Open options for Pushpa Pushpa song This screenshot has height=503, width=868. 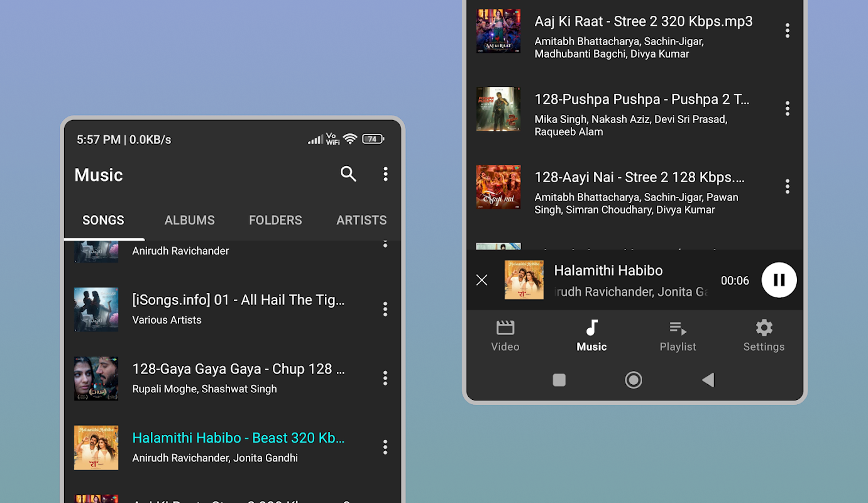coord(787,109)
